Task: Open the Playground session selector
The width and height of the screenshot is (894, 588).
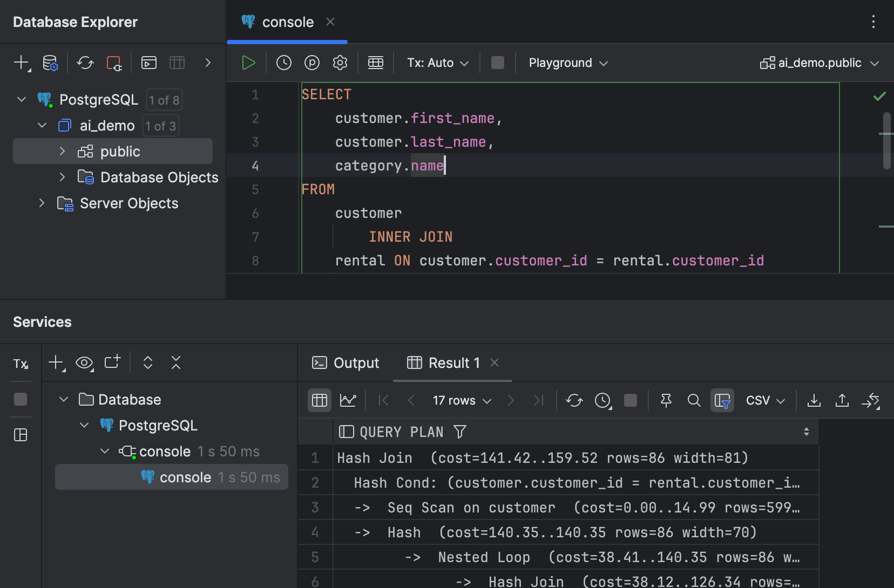Action: click(567, 62)
